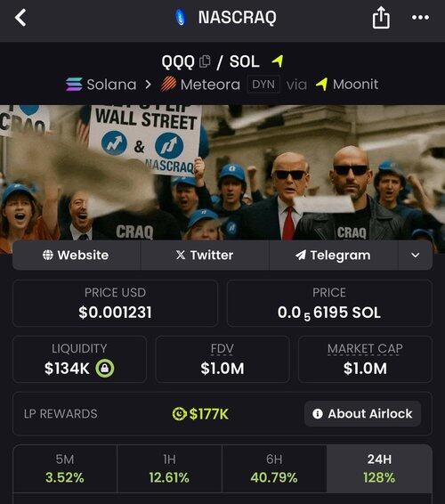This screenshot has width=445, height=504.
Task: Open the Website link
Action: coord(77,256)
